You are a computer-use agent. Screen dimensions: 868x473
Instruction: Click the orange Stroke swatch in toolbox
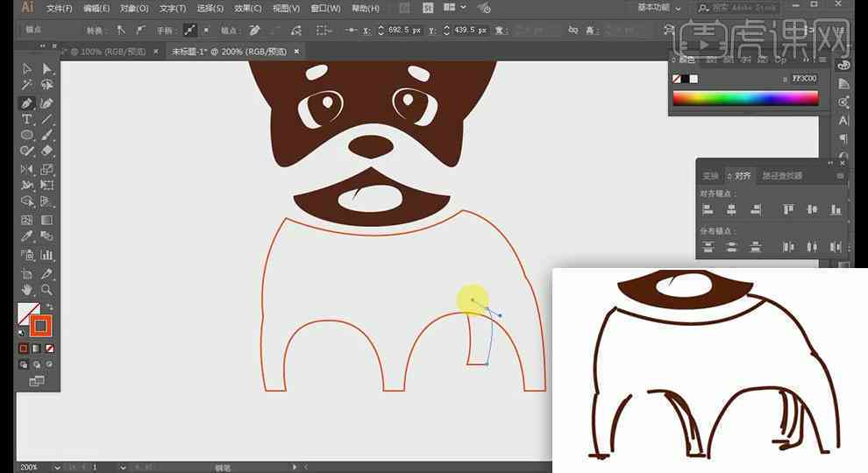pyautogui.click(x=40, y=327)
